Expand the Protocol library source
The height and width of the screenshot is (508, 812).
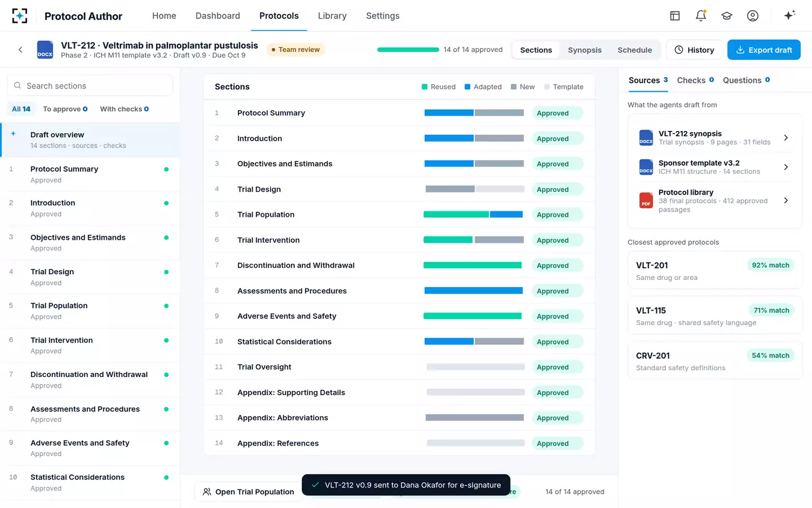[x=785, y=200]
